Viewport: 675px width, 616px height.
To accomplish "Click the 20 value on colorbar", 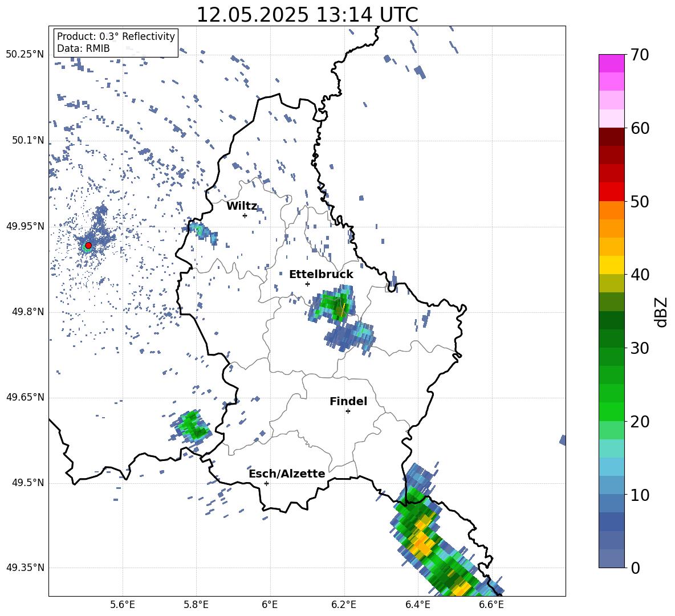I will 640,422.
